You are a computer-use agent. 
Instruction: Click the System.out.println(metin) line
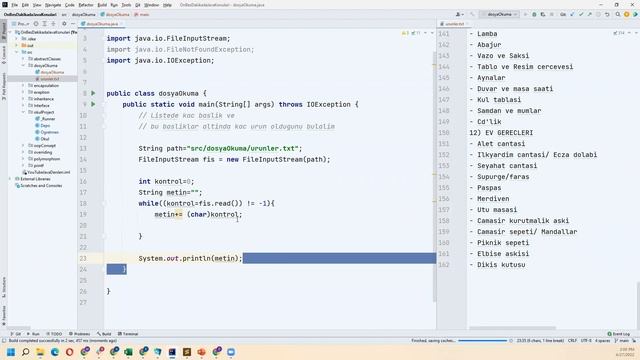coord(190,258)
